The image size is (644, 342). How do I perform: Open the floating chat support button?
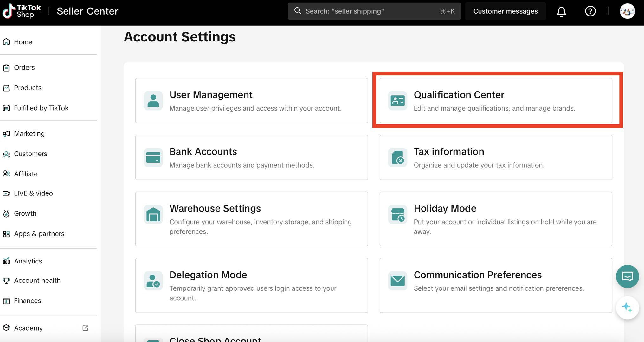627,276
